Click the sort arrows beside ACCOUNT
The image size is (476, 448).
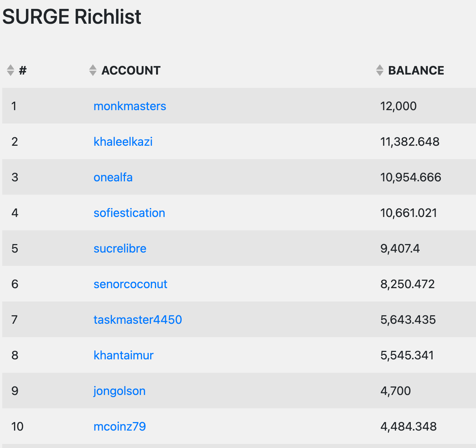[x=93, y=70]
